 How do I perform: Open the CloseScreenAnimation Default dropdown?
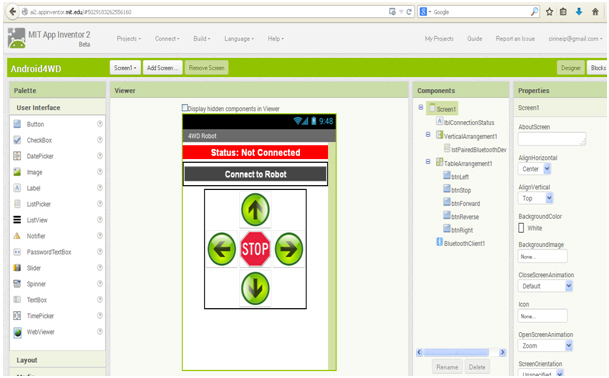tap(545, 286)
